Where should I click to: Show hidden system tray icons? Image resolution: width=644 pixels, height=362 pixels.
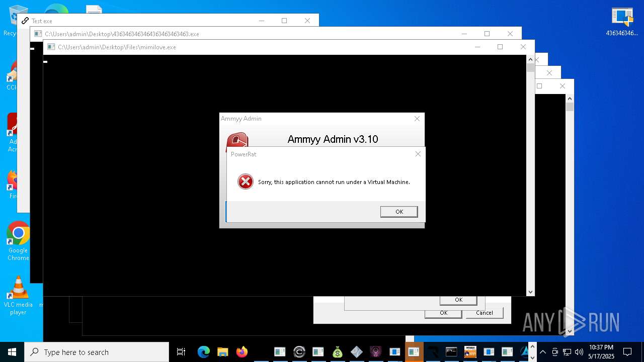tap(543, 352)
